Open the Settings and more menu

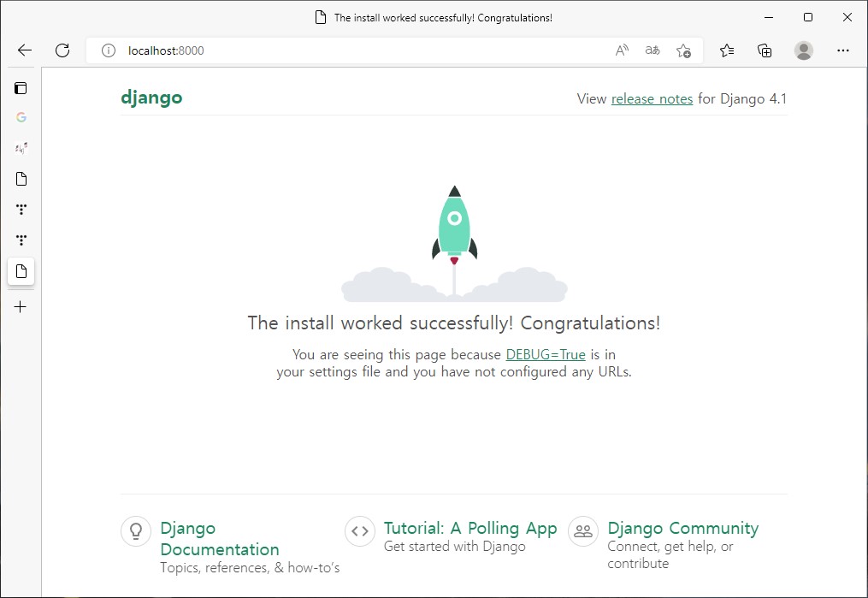click(843, 50)
